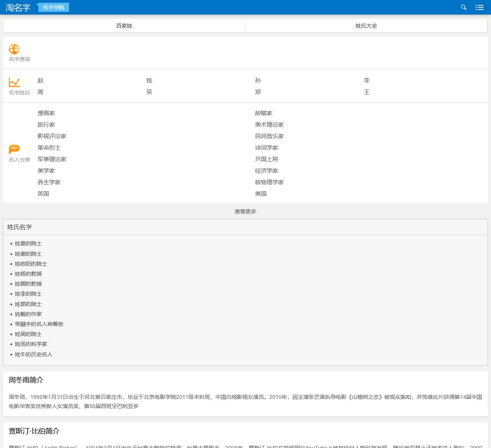Expand list with 查看更多

tap(245, 212)
